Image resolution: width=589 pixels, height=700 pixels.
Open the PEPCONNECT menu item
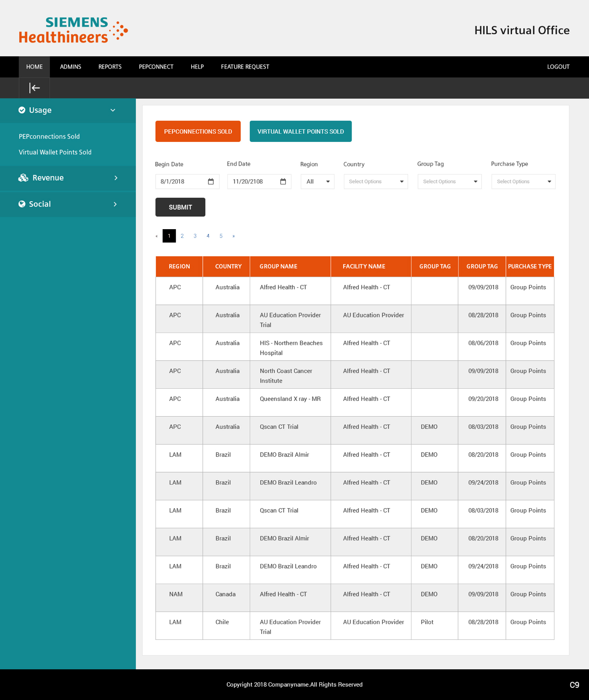click(x=156, y=67)
